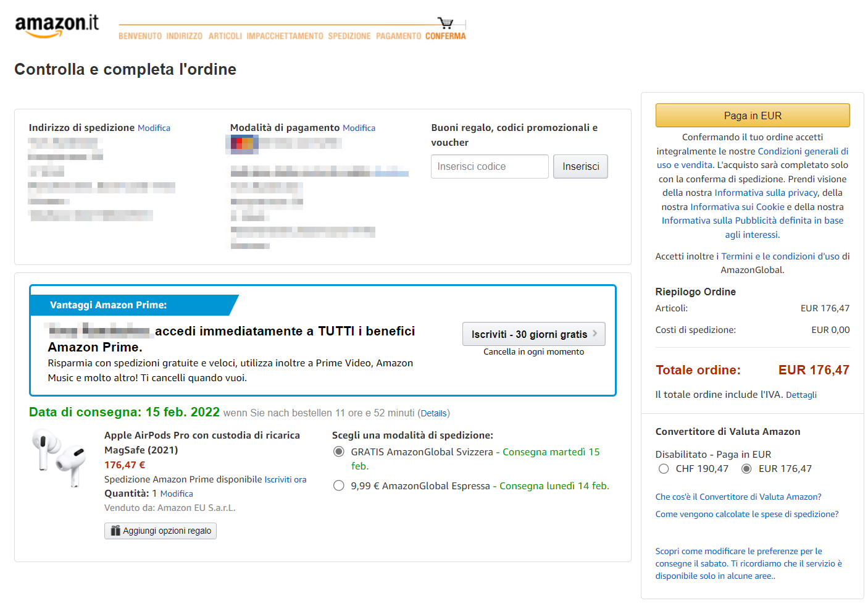Click the Inserisci codice text field
Viewport: 868px width, 606px height.
[x=489, y=167]
